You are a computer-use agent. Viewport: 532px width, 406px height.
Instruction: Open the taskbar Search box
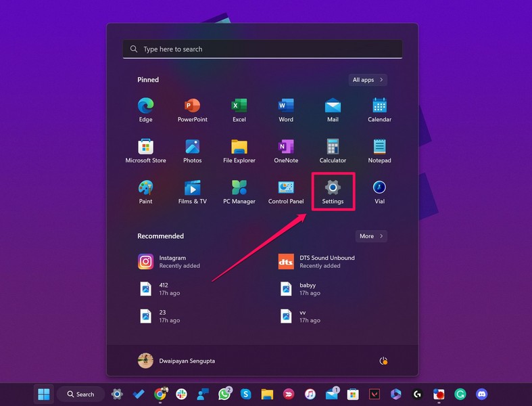tap(80, 394)
